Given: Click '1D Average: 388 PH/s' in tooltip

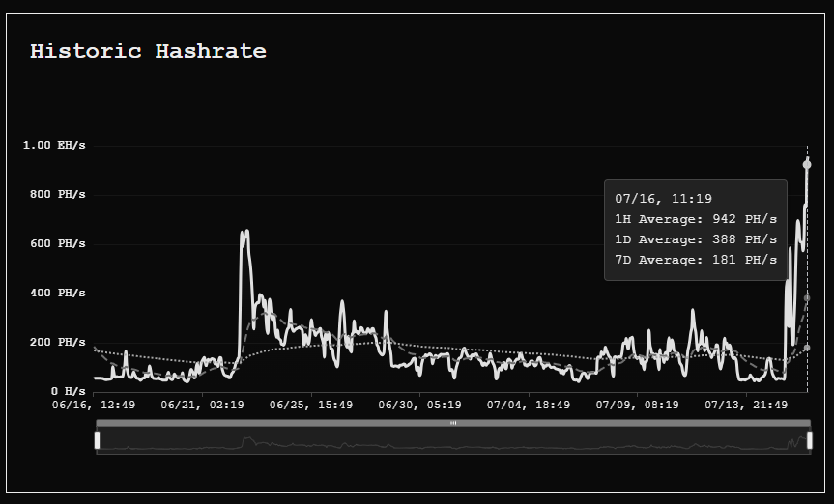Looking at the screenshot, I should click(x=696, y=239).
